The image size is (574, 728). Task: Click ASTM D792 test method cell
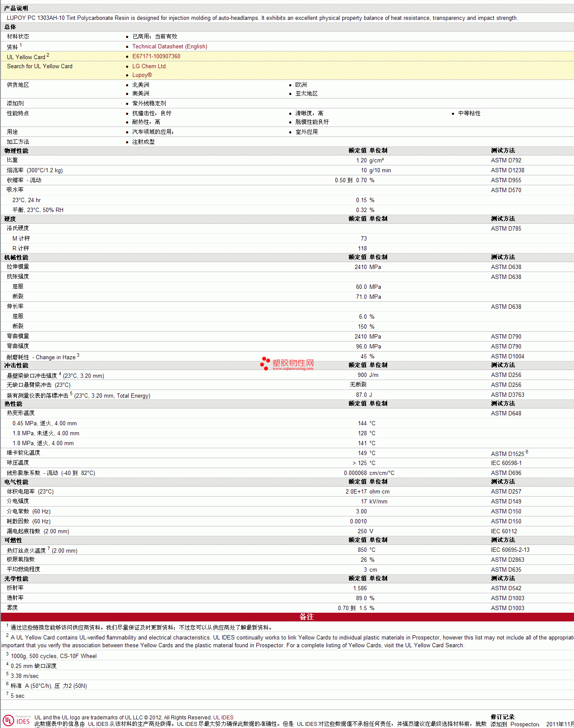click(x=506, y=160)
